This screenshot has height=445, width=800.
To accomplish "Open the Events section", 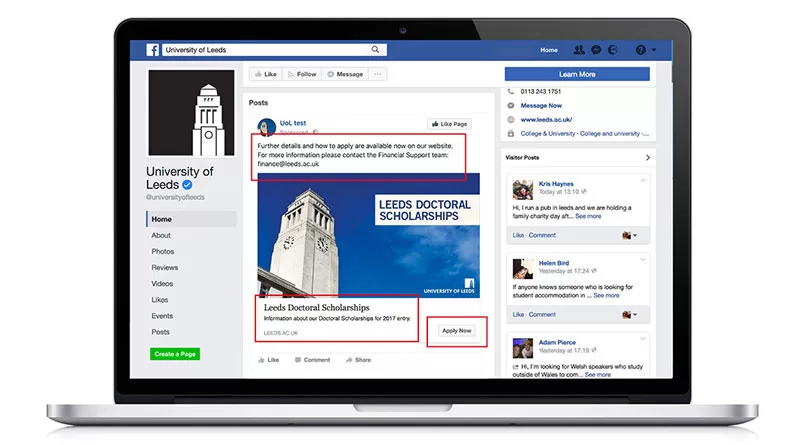I will [162, 316].
